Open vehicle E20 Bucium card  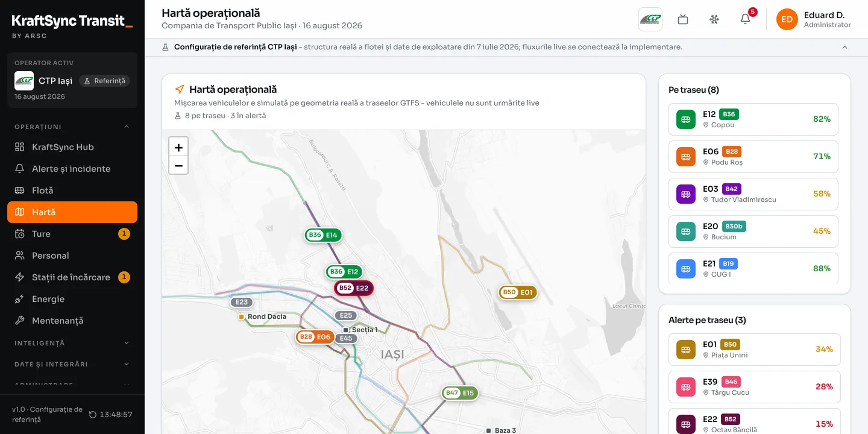point(753,231)
